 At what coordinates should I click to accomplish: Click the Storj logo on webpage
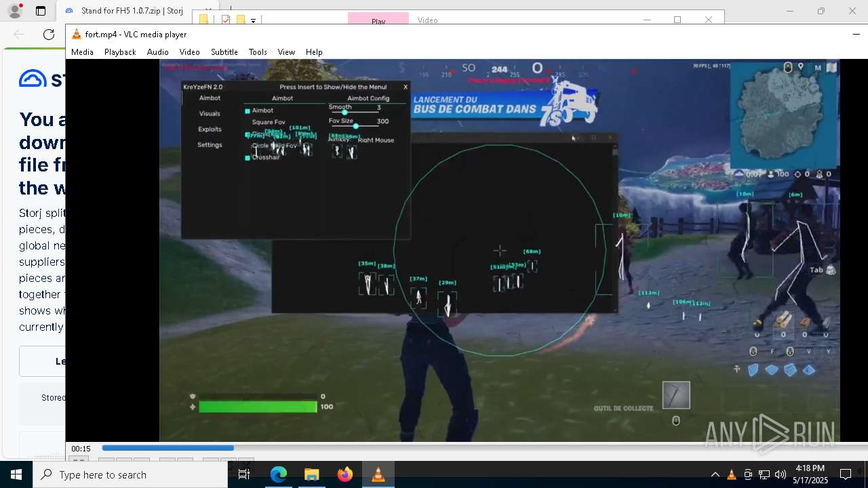pos(42,79)
